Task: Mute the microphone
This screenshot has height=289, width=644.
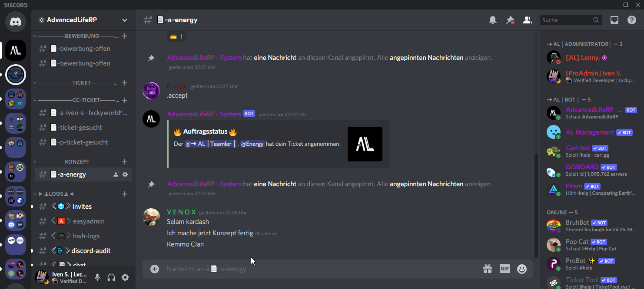Action: pyautogui.click(x=97, y=277)
